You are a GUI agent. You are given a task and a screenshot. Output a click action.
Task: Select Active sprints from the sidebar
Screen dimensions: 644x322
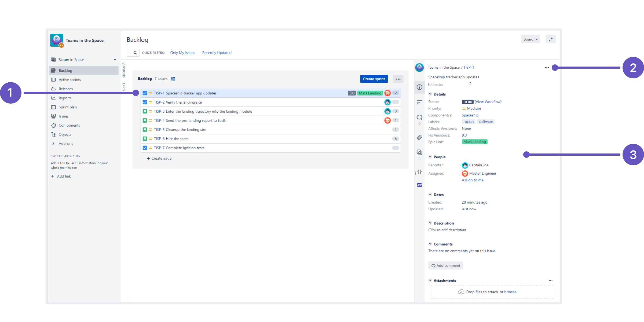click(x=69, y=79)
